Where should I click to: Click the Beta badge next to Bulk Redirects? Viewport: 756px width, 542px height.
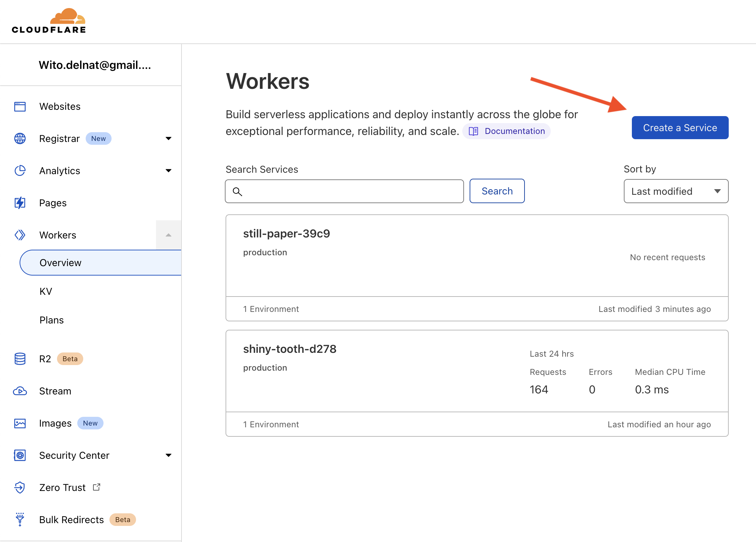(123, 520)
